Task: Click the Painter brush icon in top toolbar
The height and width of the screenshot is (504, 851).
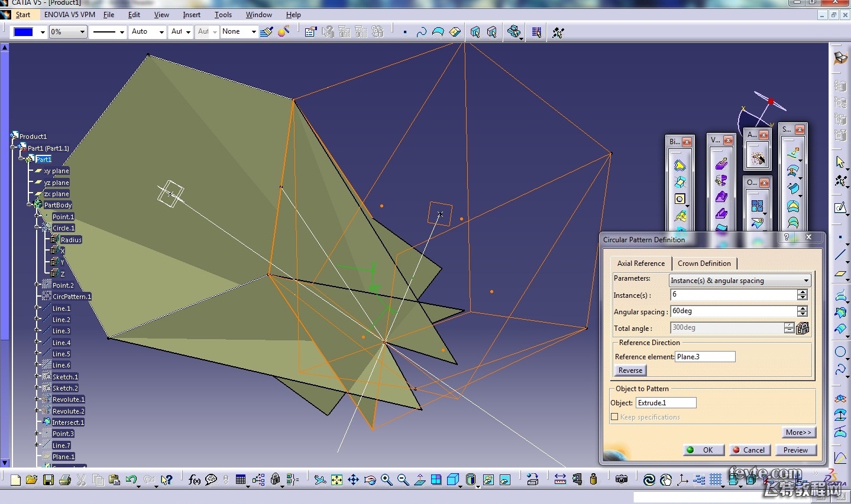Action: click(x=266, y=32)
